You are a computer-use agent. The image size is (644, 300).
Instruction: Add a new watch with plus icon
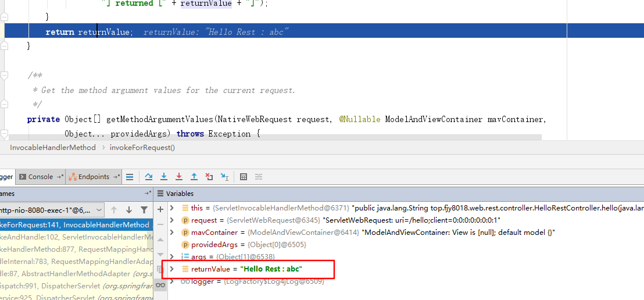160,209
